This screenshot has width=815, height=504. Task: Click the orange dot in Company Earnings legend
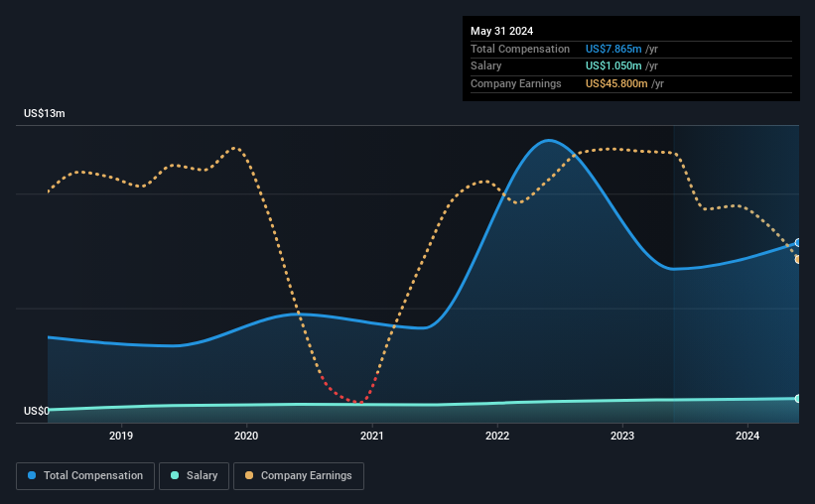coord(249,475)
